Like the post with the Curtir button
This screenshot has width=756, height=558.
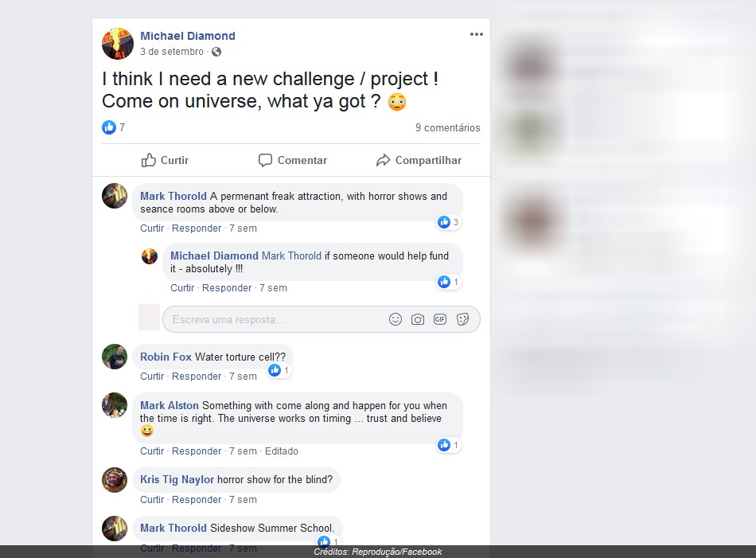pos(165,160)
